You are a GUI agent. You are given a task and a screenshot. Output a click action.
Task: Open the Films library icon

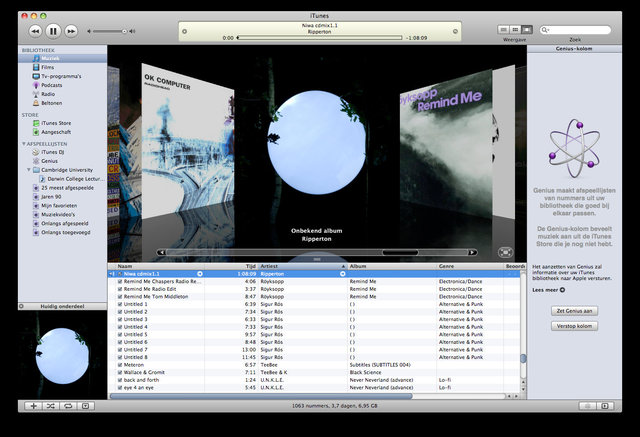click(36, 67)
